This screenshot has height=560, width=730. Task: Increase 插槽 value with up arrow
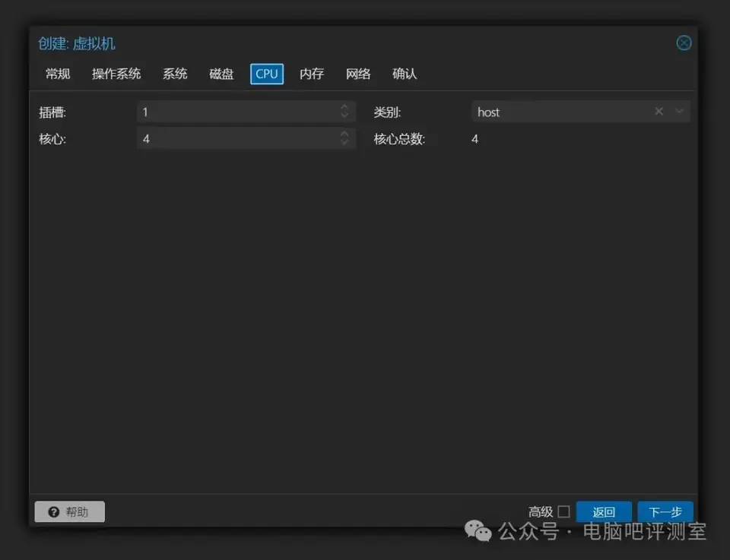pos(344,107)
